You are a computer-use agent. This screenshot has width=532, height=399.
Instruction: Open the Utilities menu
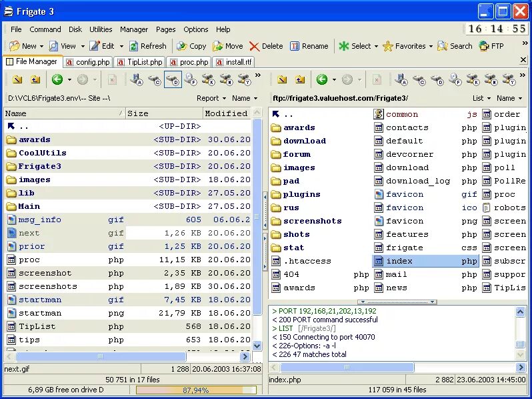point(101,29)
